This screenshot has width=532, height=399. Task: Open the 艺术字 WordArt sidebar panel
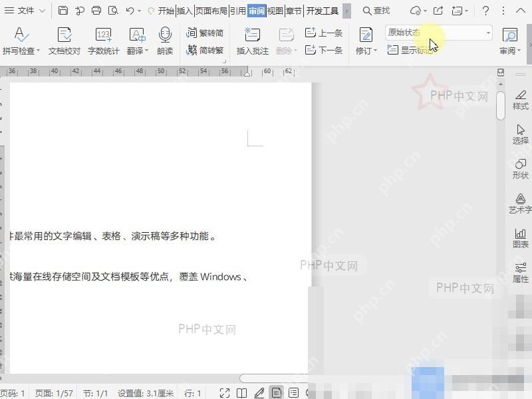[521, 204]
